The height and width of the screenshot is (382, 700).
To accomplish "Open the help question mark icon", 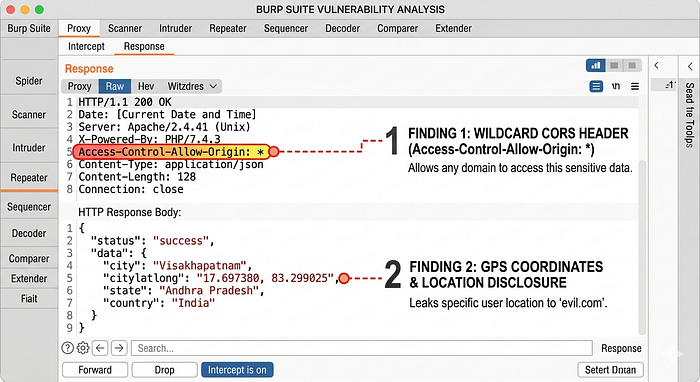I will tap(67, 348).
